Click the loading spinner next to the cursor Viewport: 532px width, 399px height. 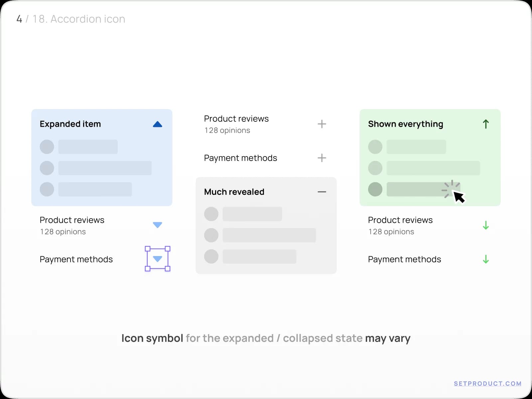(x=452, y=190)
